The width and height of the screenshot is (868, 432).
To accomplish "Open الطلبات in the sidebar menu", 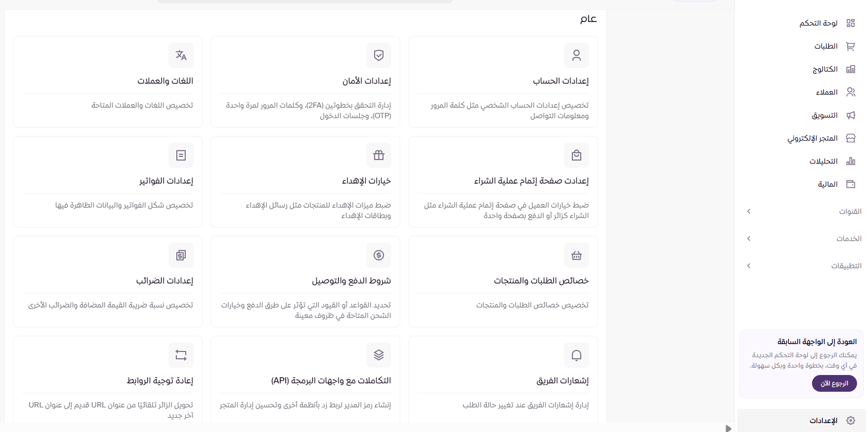I will pyautogui.click(x=826, y=46).
